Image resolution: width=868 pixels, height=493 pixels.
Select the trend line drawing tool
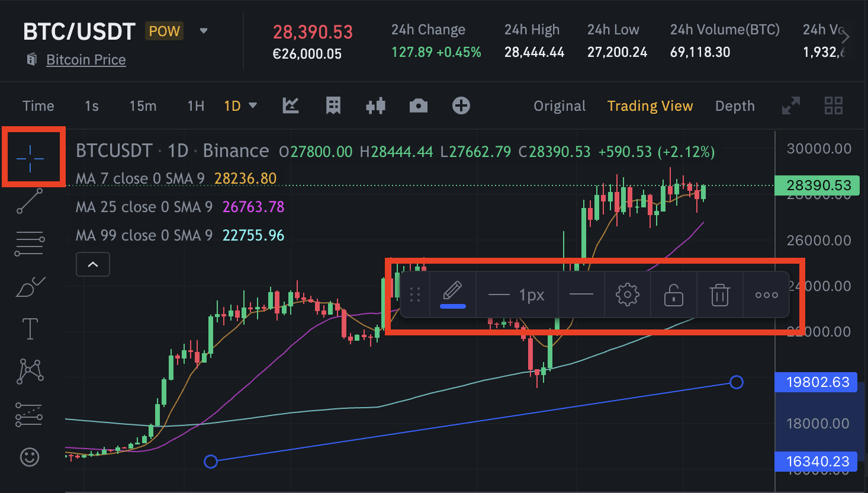(30, 201)
